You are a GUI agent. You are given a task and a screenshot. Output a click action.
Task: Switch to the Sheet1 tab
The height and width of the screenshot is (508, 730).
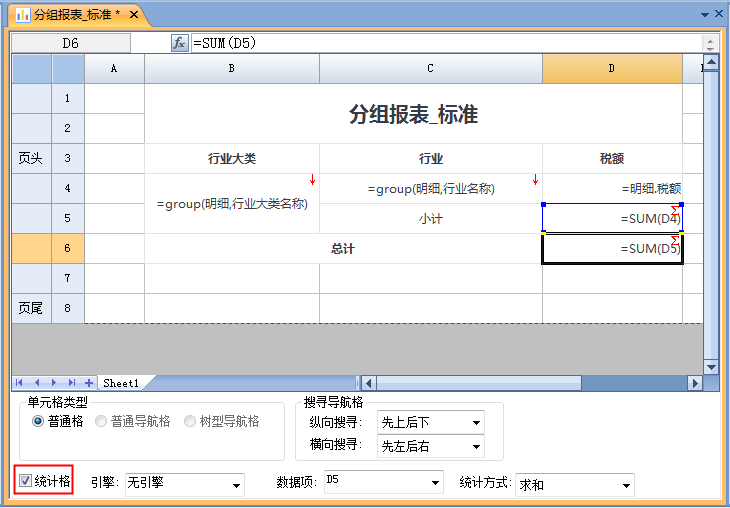[x=121, y=383]
